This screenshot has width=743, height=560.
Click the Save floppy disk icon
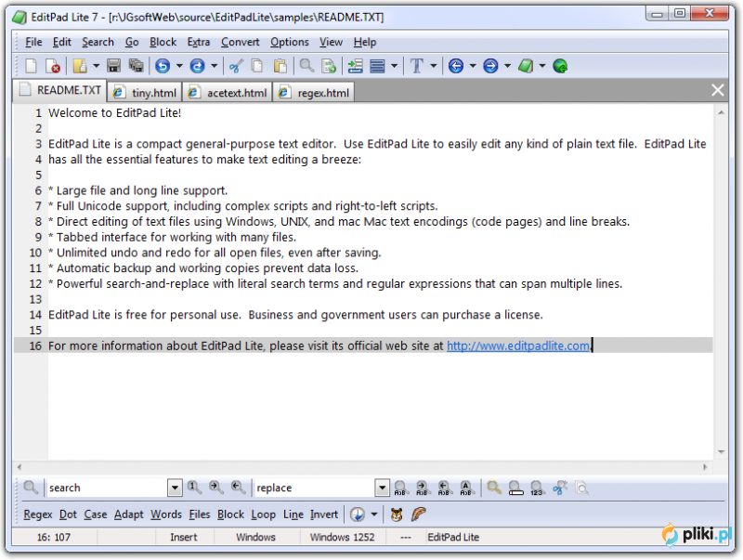113,65
